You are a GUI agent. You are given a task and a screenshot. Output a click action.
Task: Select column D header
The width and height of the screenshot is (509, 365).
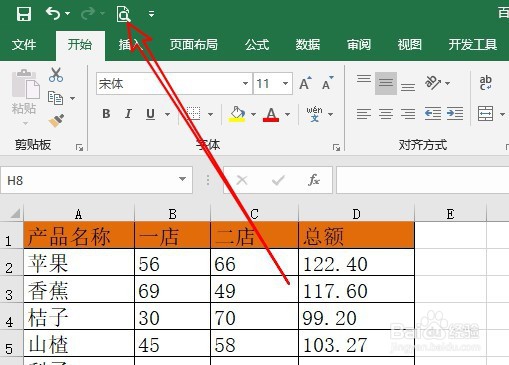point(356,213)
